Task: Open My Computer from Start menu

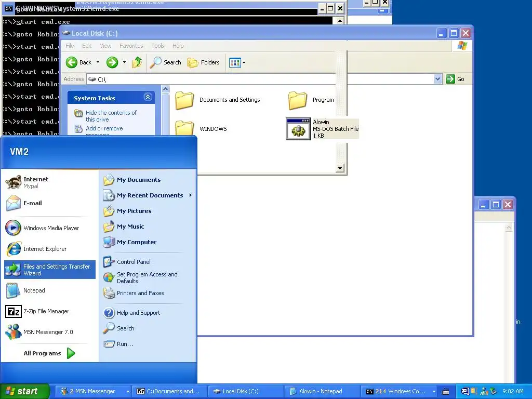Action: click(148, 242)
